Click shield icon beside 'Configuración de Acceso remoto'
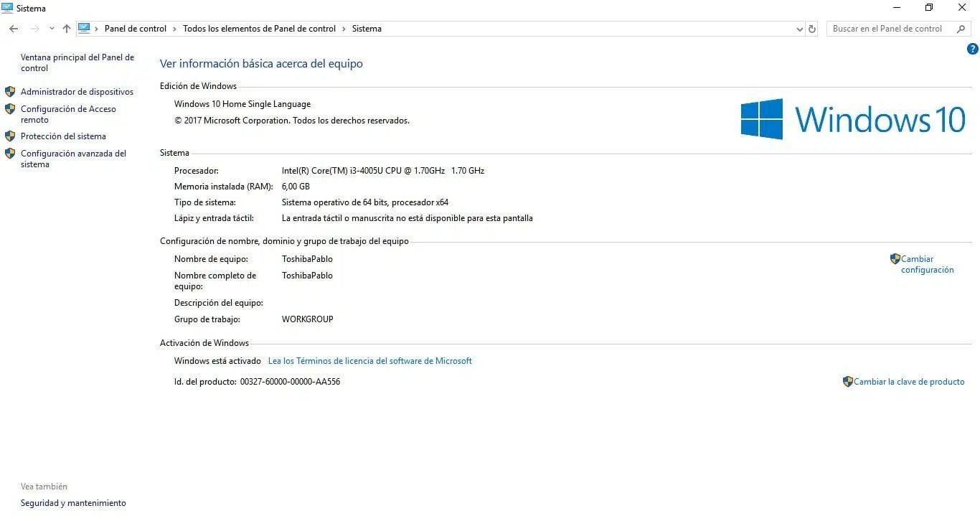 (x=10, y=109)
